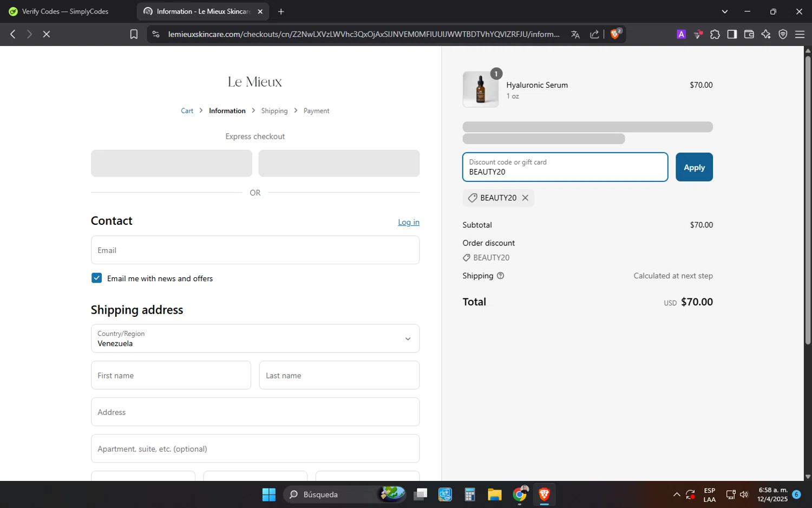
Task: Open Brave Wallet icon
Action: click(x=749, y=34)
